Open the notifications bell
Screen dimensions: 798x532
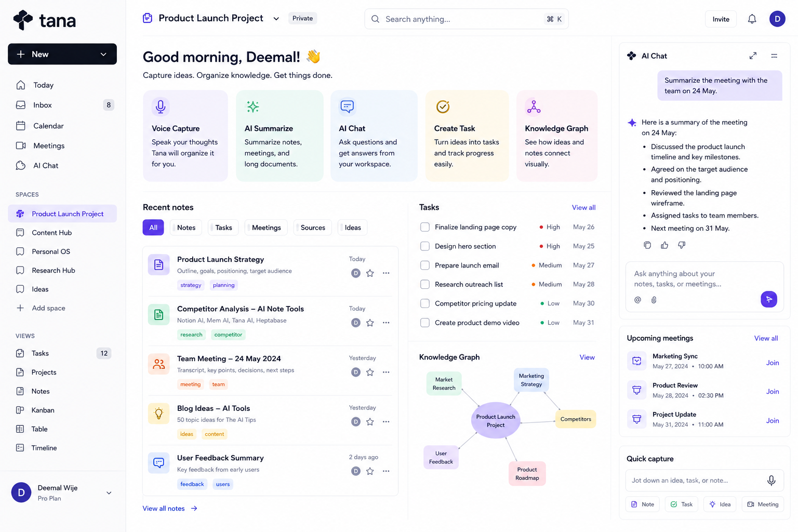752,19
